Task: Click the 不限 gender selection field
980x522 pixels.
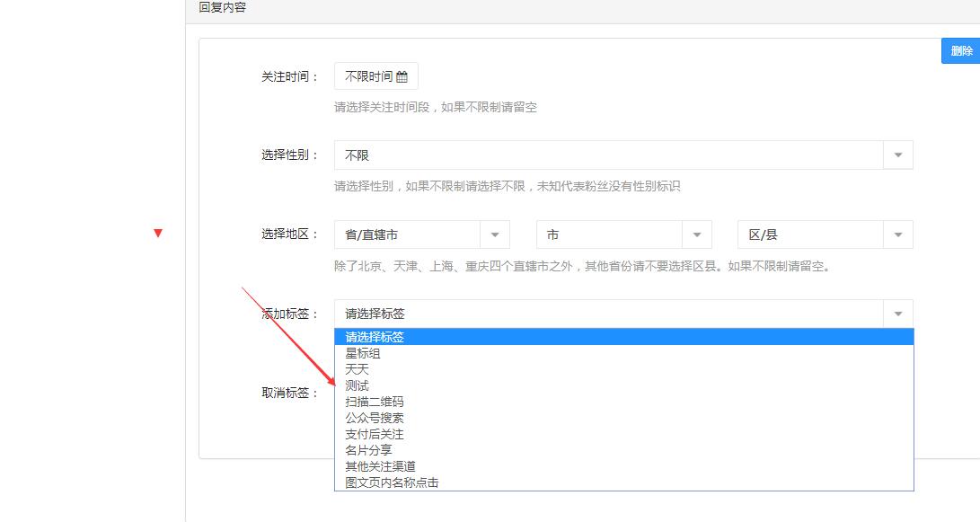Action: click(609, 155)
